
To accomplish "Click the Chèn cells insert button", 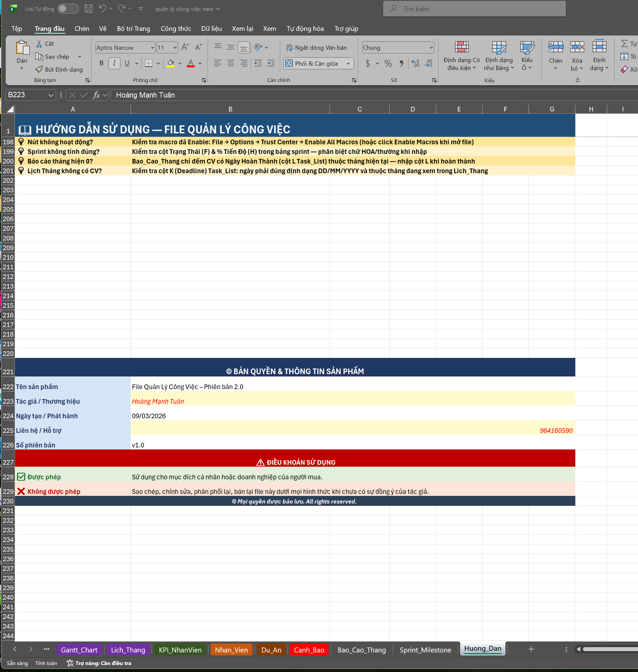I will (x=555, y=56).
